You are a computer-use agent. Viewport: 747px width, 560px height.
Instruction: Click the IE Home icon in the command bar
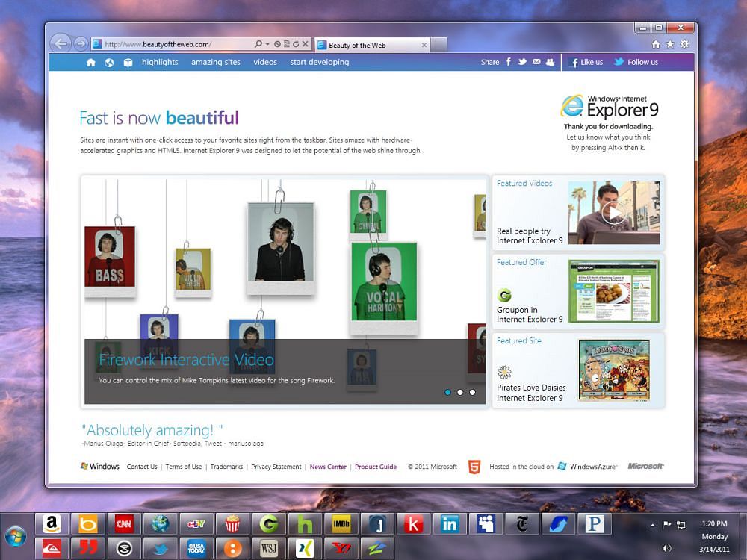(656, 44)
